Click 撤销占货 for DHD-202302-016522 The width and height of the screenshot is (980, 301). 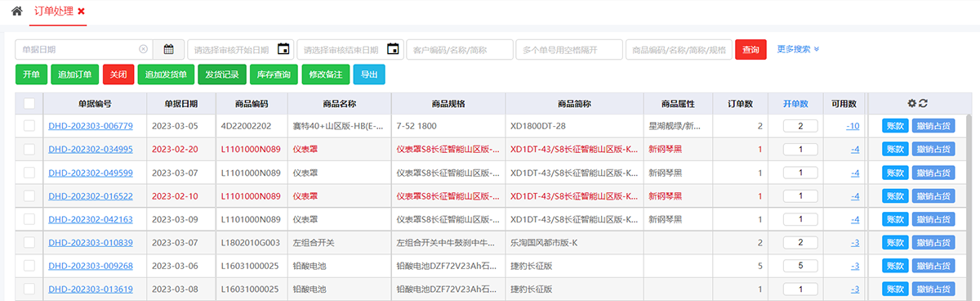pos(933,196)
